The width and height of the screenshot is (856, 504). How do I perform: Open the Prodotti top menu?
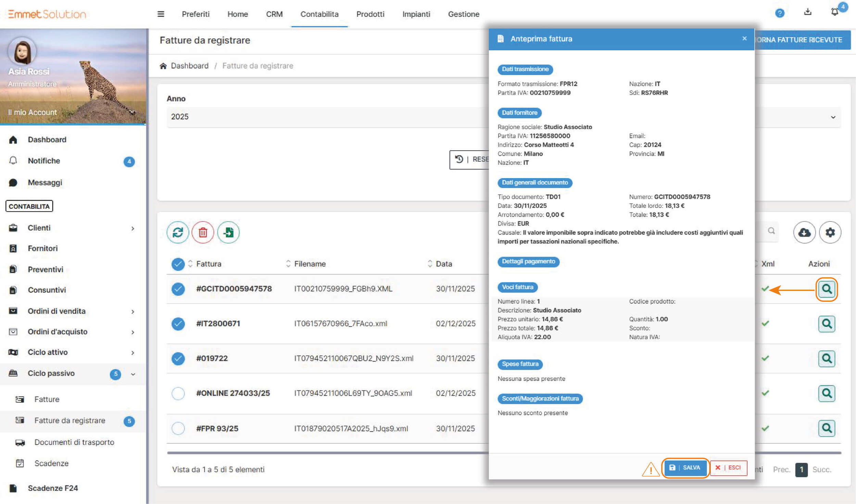pos(370,14)
